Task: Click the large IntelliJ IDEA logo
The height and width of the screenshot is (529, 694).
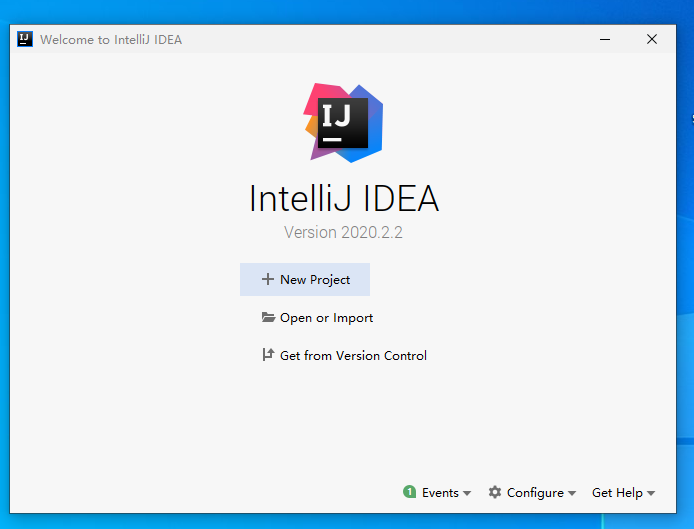Action: [343, 123]
